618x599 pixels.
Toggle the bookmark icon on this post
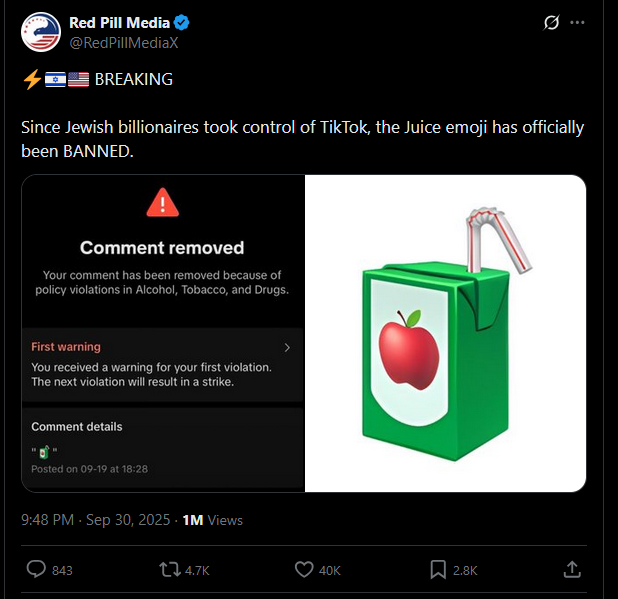pyautogui.click(x=438, y=569)
